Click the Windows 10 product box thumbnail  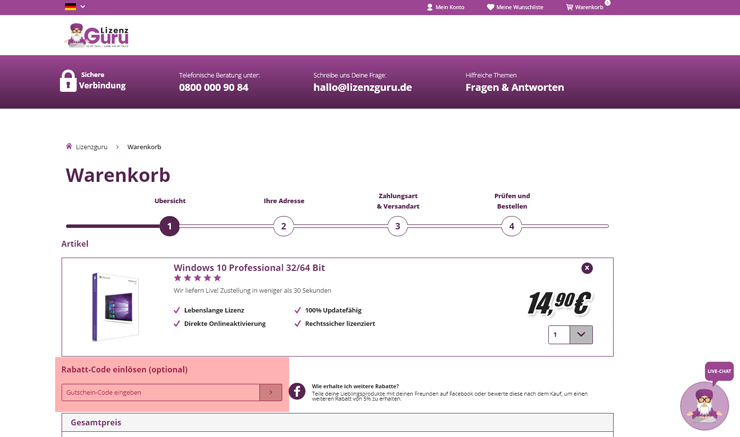coord(116,306)
